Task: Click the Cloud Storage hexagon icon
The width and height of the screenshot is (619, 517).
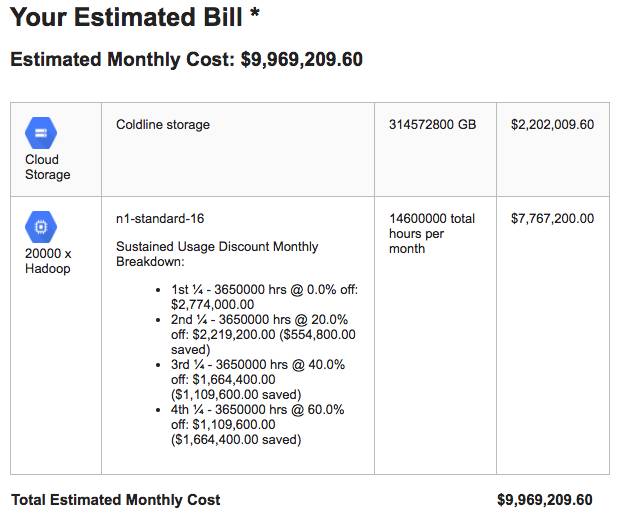Action: 41,133
